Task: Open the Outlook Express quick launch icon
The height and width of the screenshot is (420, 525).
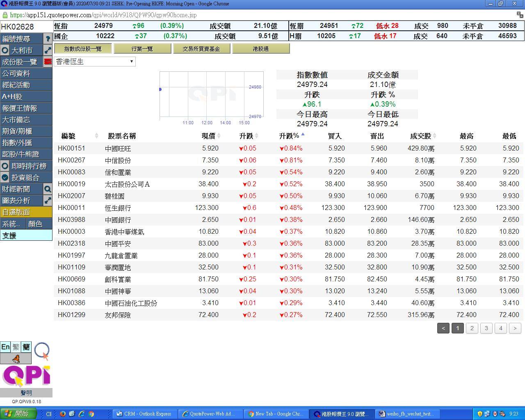Action: click(72, 414)
